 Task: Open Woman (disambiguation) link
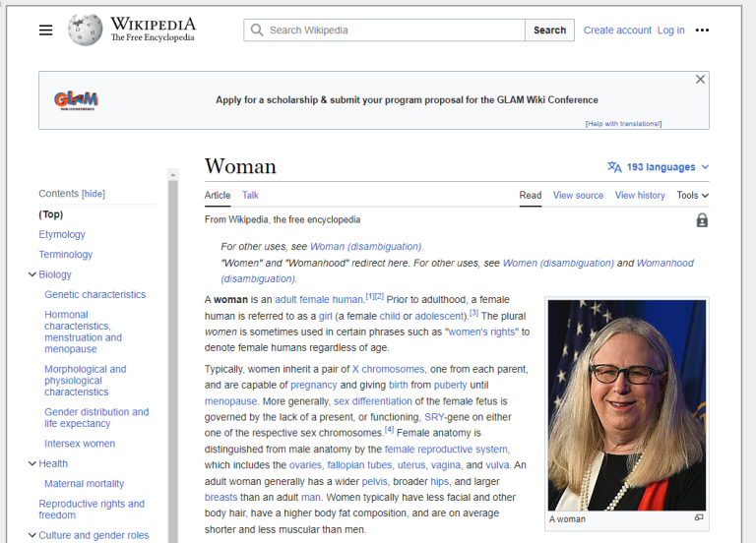366,246
